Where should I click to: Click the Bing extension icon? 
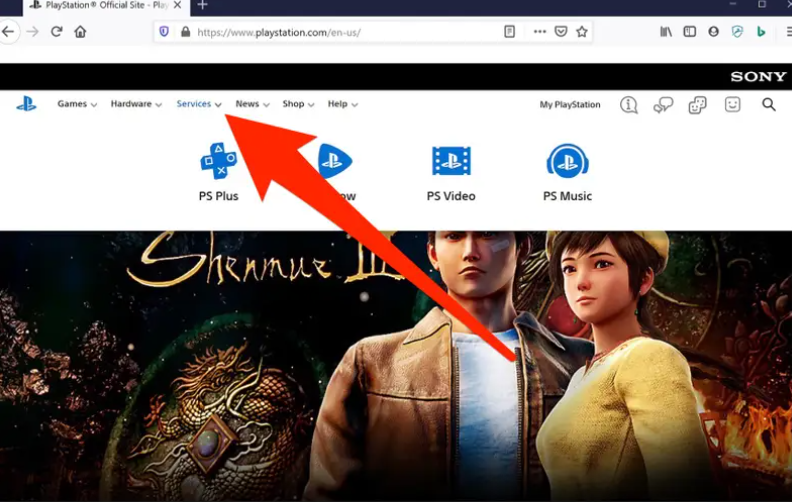click(761, 32)
